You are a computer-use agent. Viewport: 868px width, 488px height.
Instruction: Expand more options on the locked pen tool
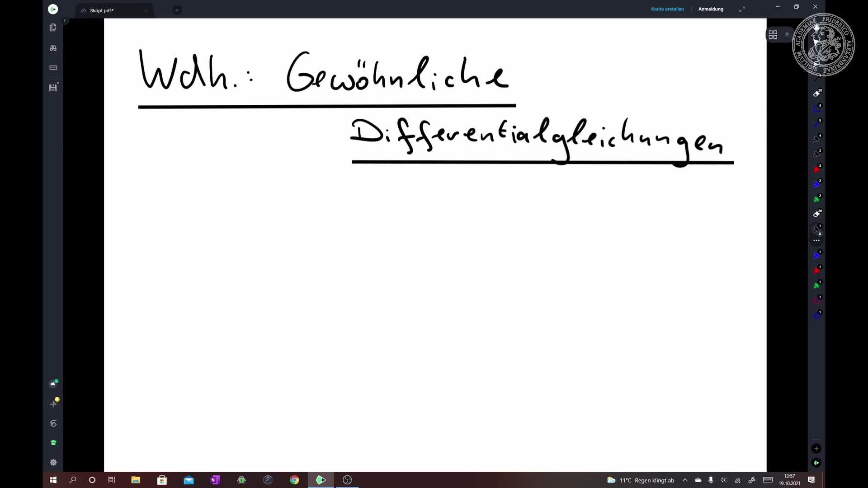click(x=816, y=240)
